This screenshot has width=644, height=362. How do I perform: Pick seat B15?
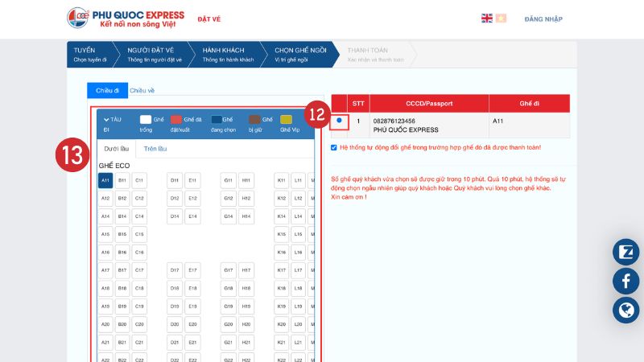tap(122, 234)
